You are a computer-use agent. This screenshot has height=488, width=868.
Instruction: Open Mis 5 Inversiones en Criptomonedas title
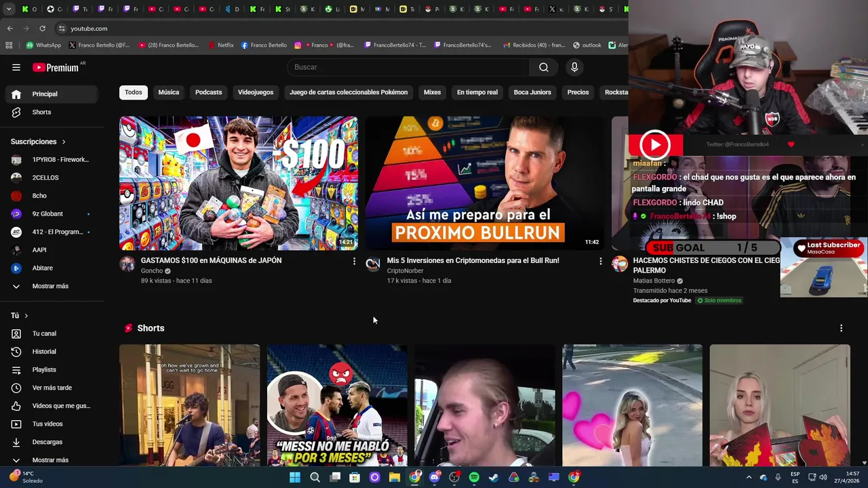(x=473, y=260)
